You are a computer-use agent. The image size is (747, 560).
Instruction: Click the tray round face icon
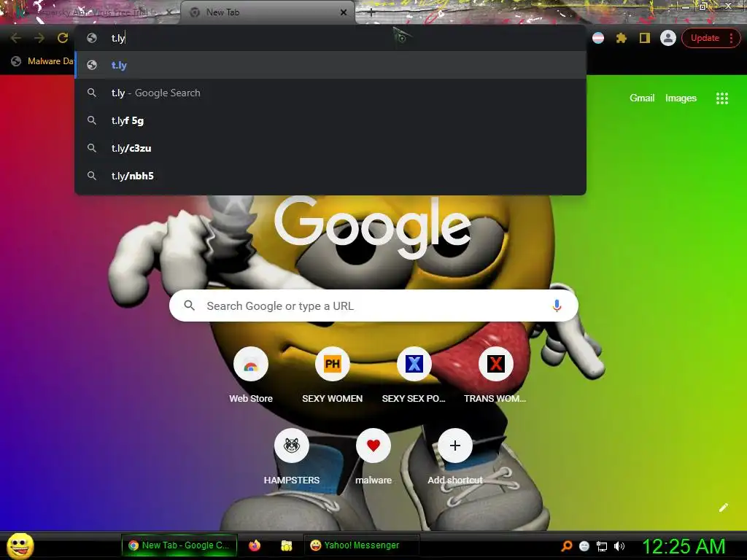point(584,546)
